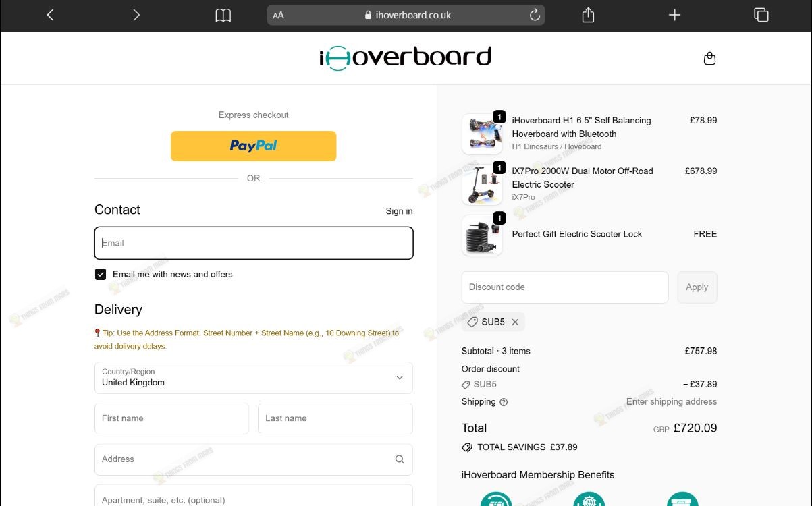
Task: Select the Express checkout label
Action: click(x=254, y=115)
